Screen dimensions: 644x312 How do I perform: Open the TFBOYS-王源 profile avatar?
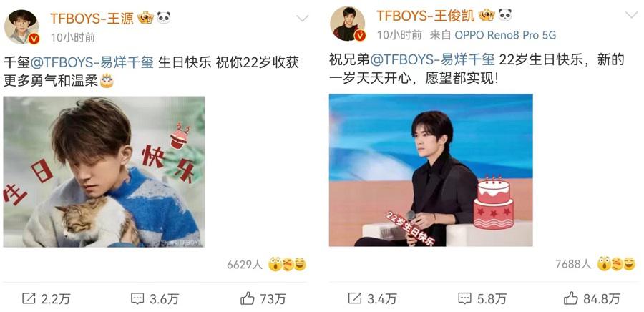[21, 26]
